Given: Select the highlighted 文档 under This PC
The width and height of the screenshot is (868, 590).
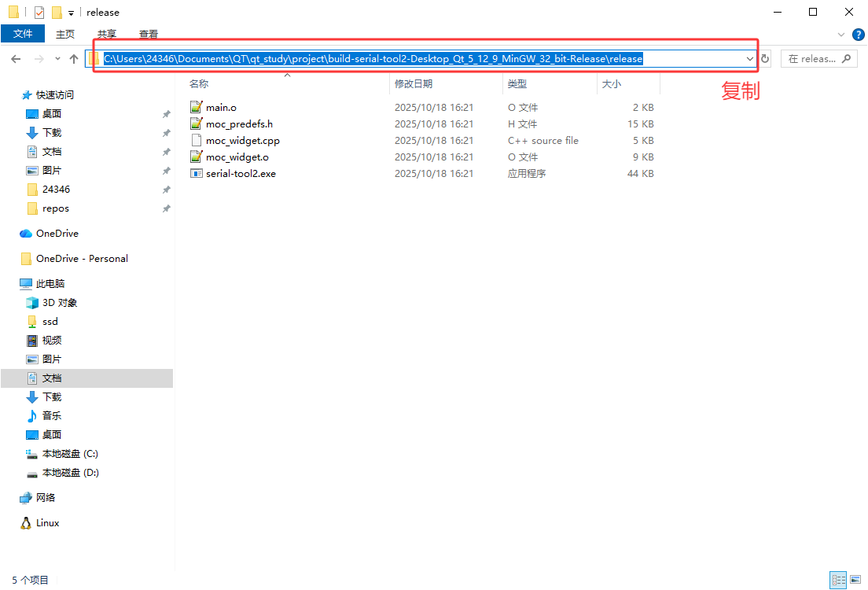Looking at the screenshot, I should click(87, 378).
